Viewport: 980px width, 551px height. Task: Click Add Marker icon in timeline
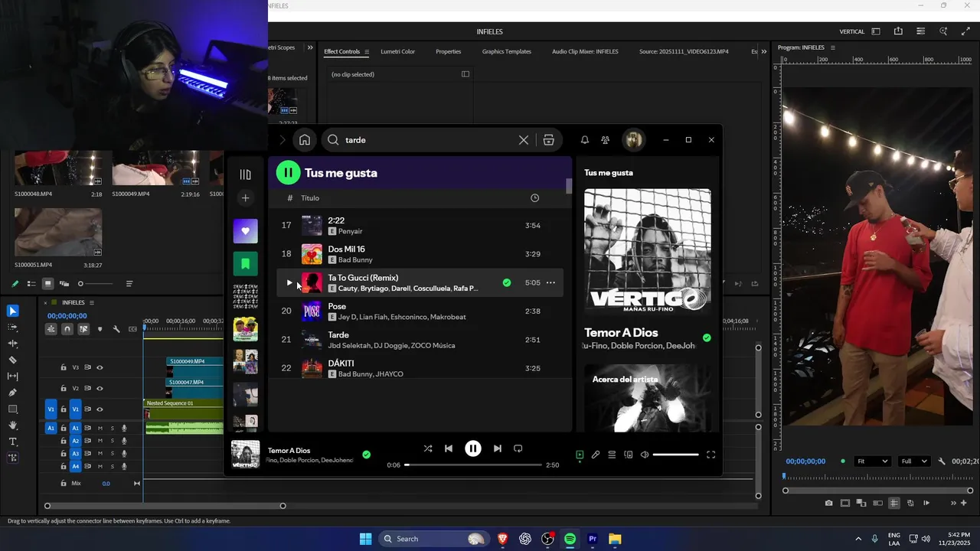[x=100, y=329]
